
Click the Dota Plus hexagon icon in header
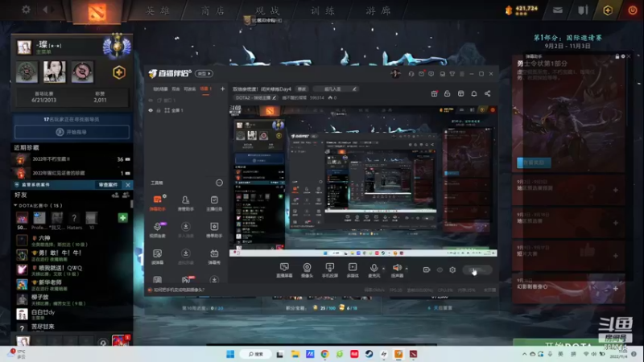(608, 10)
